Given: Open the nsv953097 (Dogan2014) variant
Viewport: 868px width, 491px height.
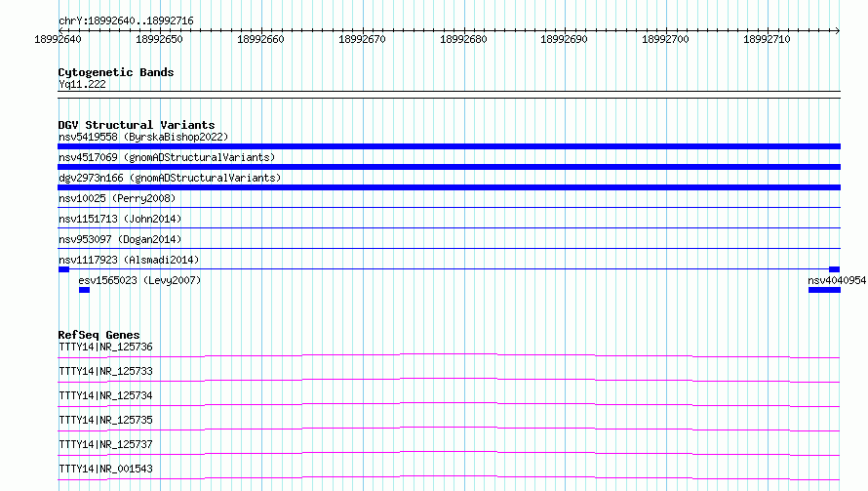Looking at the screenshot, I should point(120,239).
